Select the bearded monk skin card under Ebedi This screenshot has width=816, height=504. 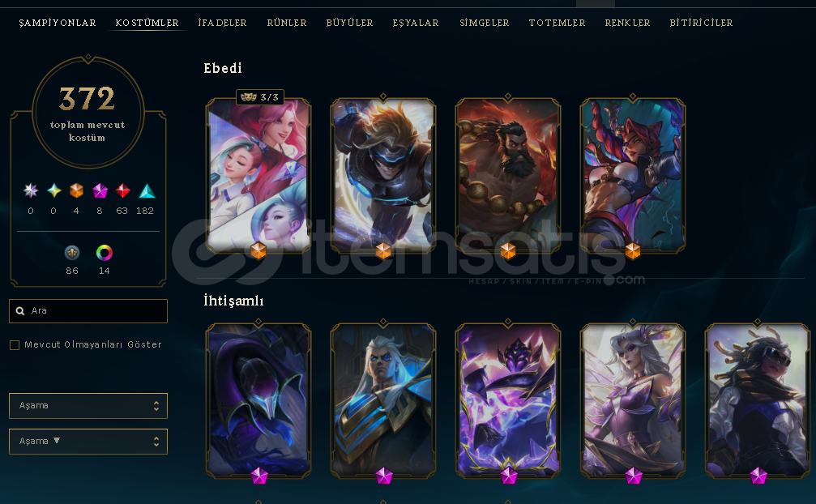click(x=508, y=175)
